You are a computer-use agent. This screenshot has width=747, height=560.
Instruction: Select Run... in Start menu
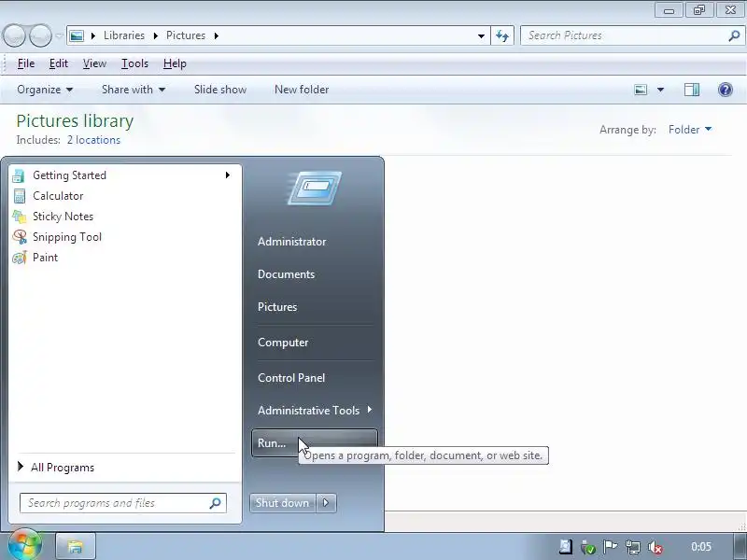(x=315, y=442)
